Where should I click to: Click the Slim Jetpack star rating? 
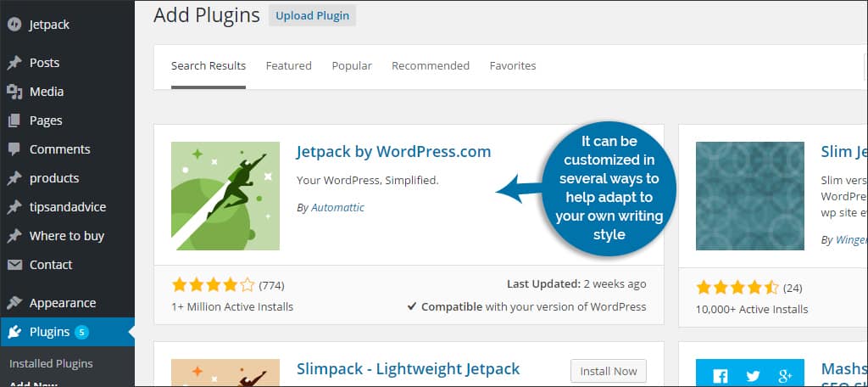(x=737, y=288)
